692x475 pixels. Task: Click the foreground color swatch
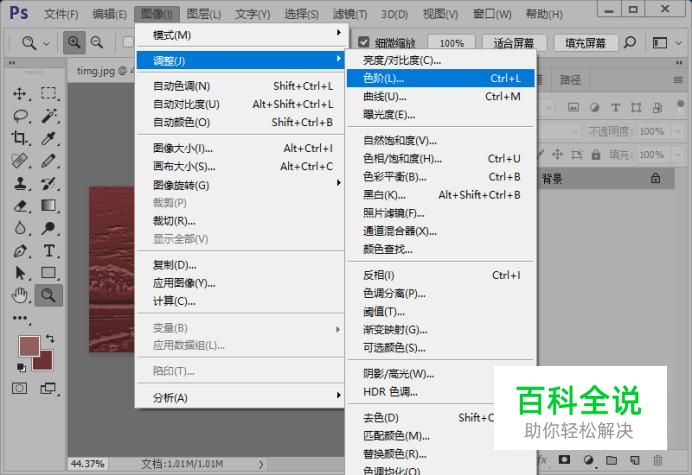pyautogui.click(x=29, y=346)
